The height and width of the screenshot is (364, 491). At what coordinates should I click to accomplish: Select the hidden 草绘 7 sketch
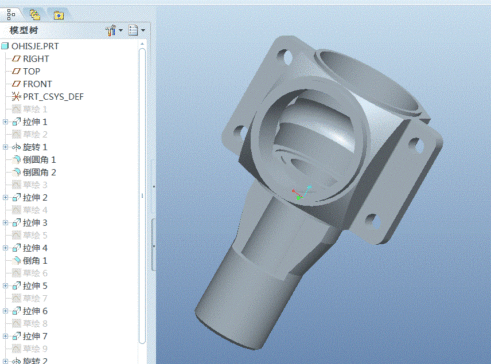tap(35, 298)
